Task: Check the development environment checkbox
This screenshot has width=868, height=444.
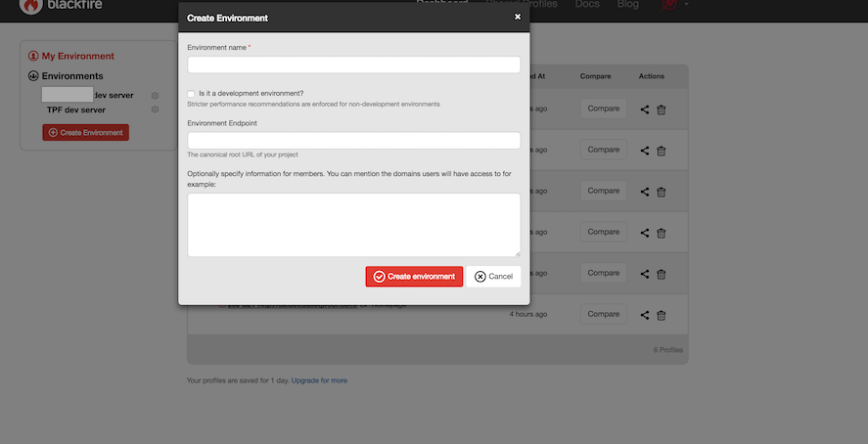Action: (x=191, y=94)
